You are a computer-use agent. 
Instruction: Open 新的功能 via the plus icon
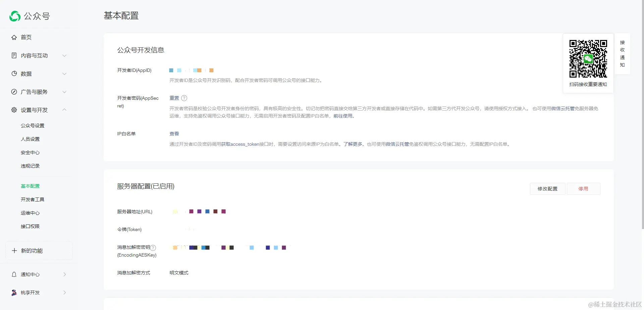pyautogui.click(x=14, y=251)
